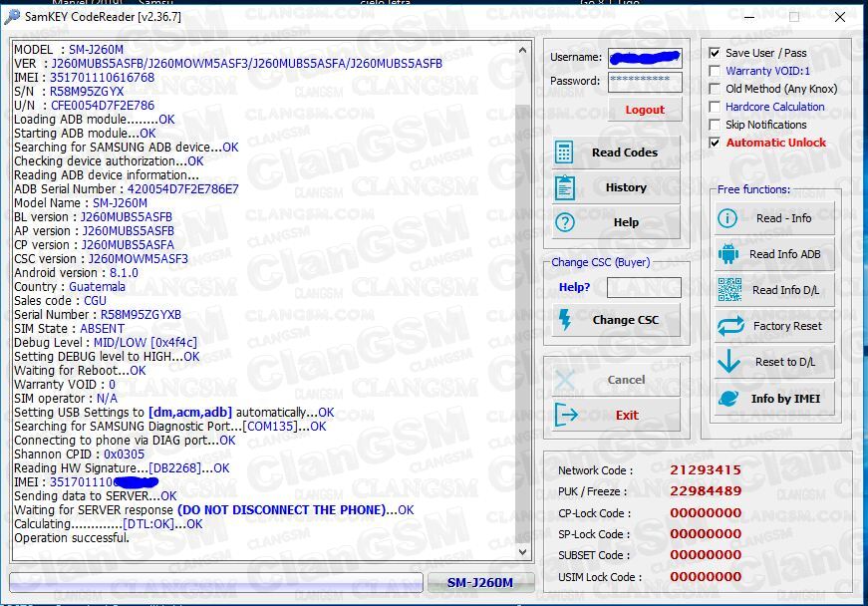Click the Factory Reset arrows icon
868x606 pixels.
pyautogui.click(x=730, y=326)
